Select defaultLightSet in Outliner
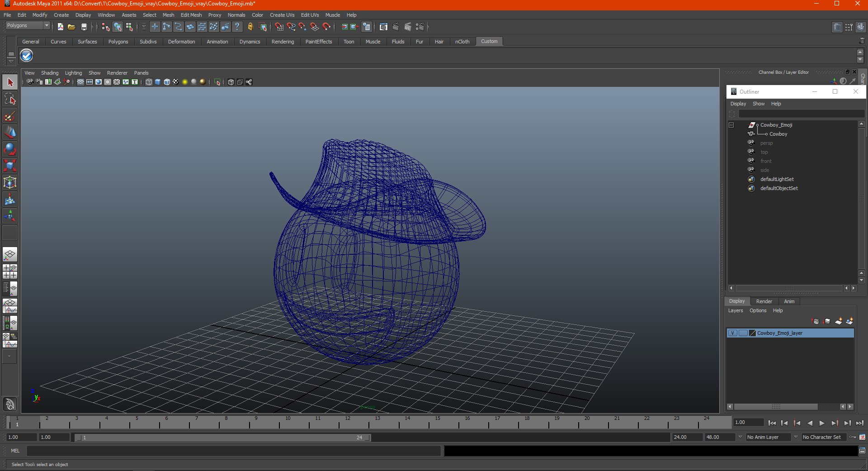 [777, 179]
